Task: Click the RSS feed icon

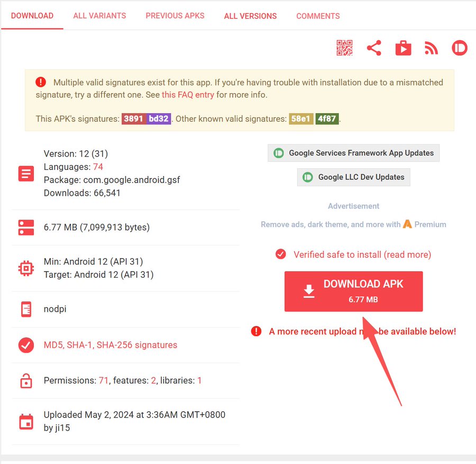Action: click(432, 48)
